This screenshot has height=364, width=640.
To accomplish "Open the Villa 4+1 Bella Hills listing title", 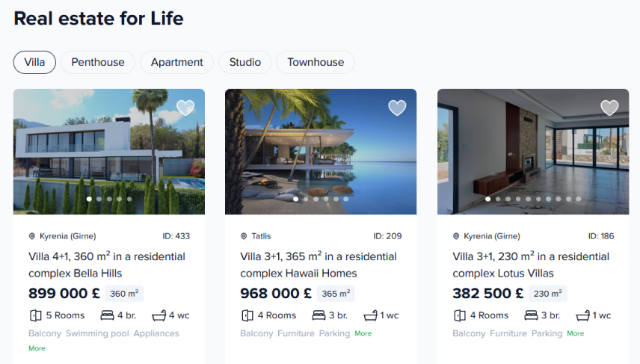I will tap(107, 265).
